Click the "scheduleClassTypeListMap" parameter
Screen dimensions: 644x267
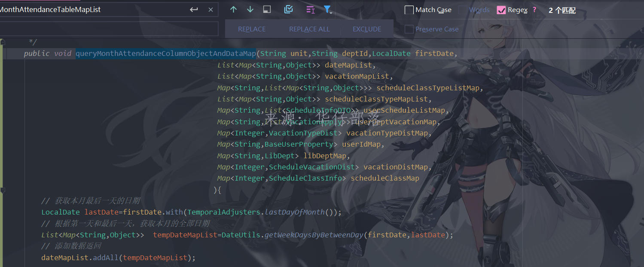click(x=428, y=88)
